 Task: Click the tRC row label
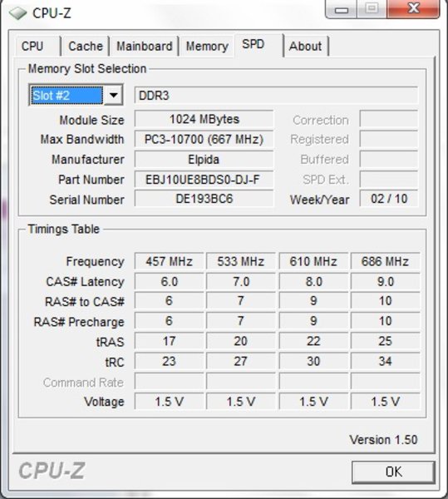(x=114, y=362)
